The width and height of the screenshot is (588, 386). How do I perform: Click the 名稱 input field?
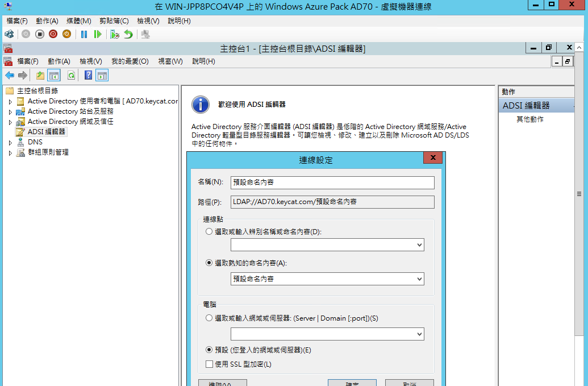pos(332,182)
